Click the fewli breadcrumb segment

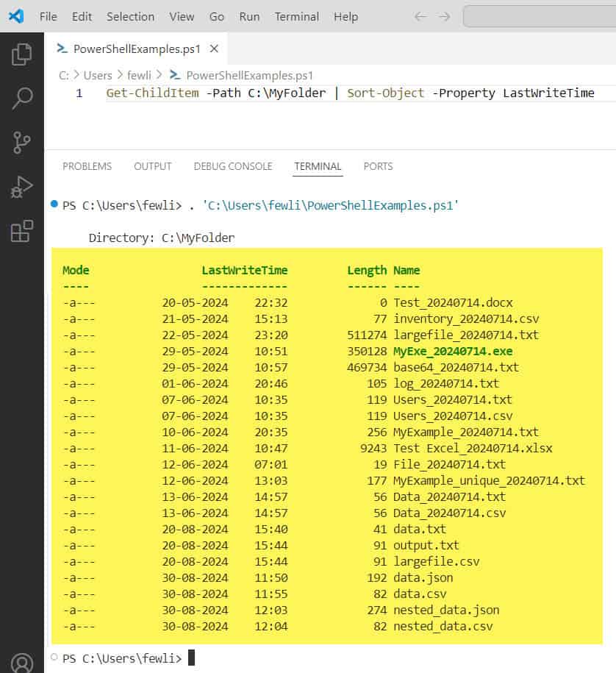point(140,76)
